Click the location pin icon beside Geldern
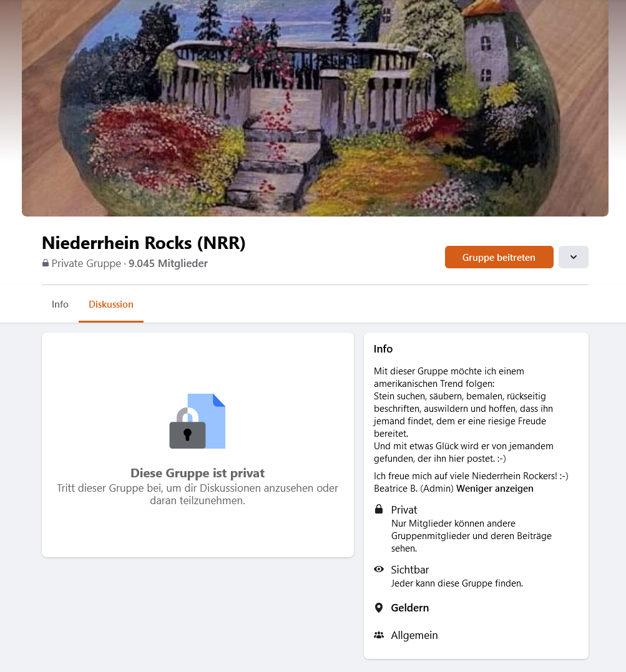The height and width of the screenshot is (672, 626). point(379,608)
